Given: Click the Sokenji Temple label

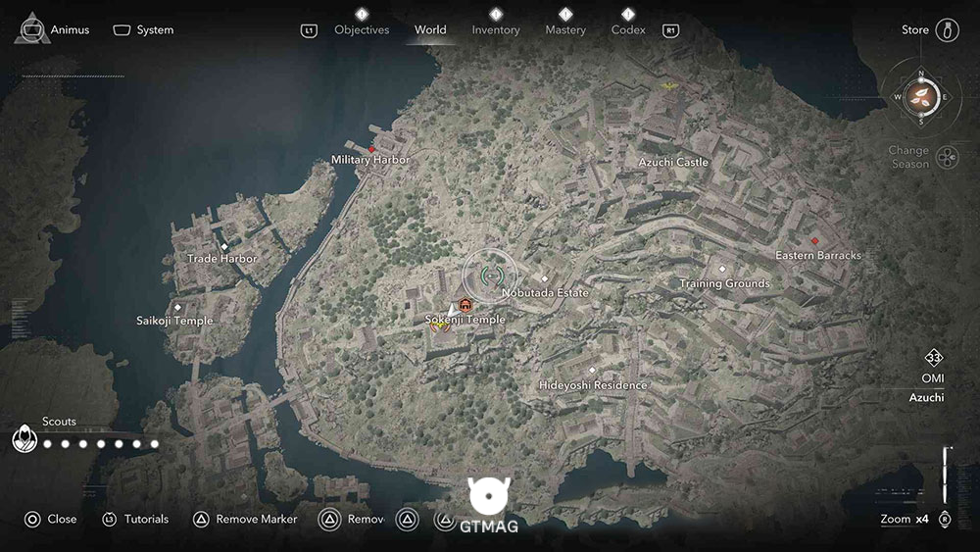Looking at the screenshot, I should coord(465,320).
